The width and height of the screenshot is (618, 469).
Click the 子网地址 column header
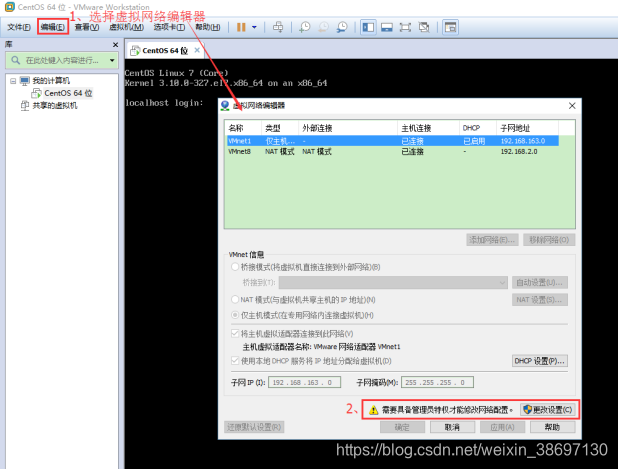pyautogui.click(x=527, y=128)
